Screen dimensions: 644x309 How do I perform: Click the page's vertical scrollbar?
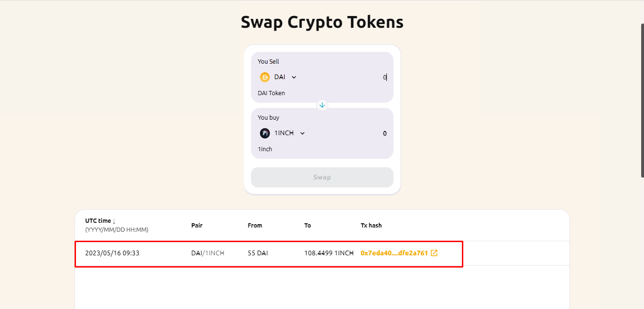pyautogui.click(x=642, y=100)
